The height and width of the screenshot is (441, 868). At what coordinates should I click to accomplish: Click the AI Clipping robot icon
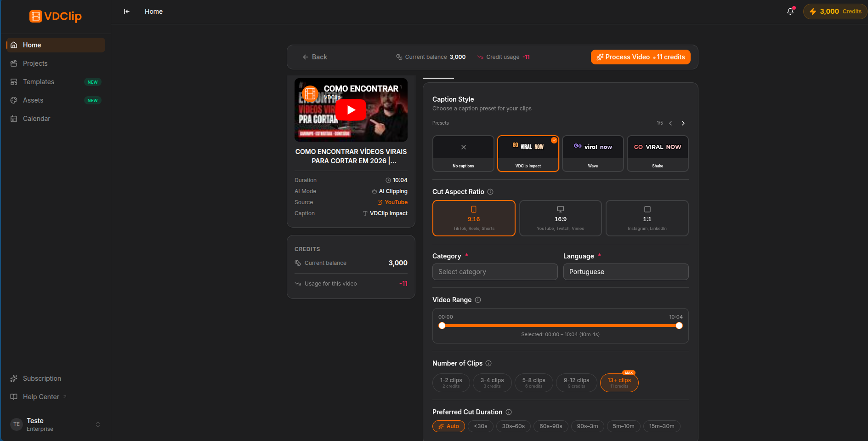(374, 191)
